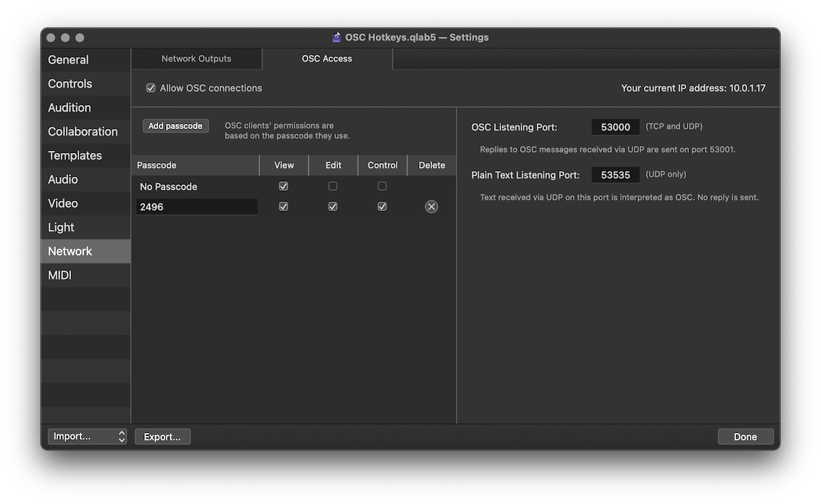Click the OSC Listening Port field
The height and width of the screenshot is (504, 821).
[x=615, y=127]
